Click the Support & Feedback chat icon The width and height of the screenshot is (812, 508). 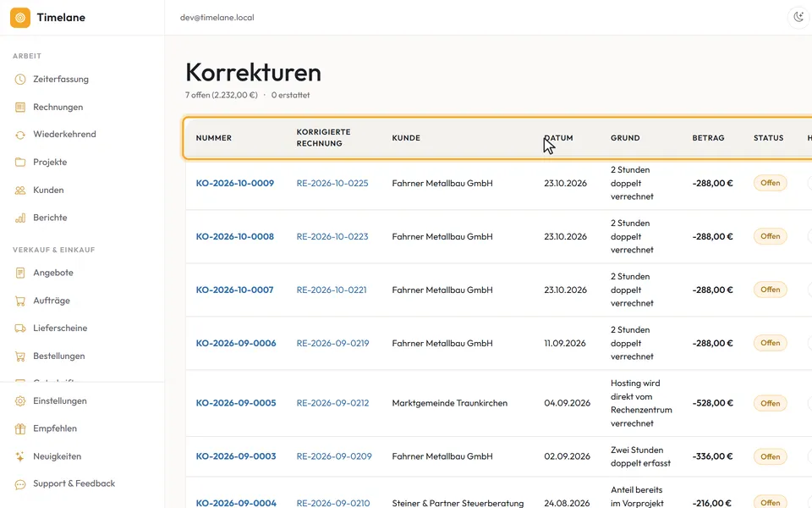click(20, 484)
